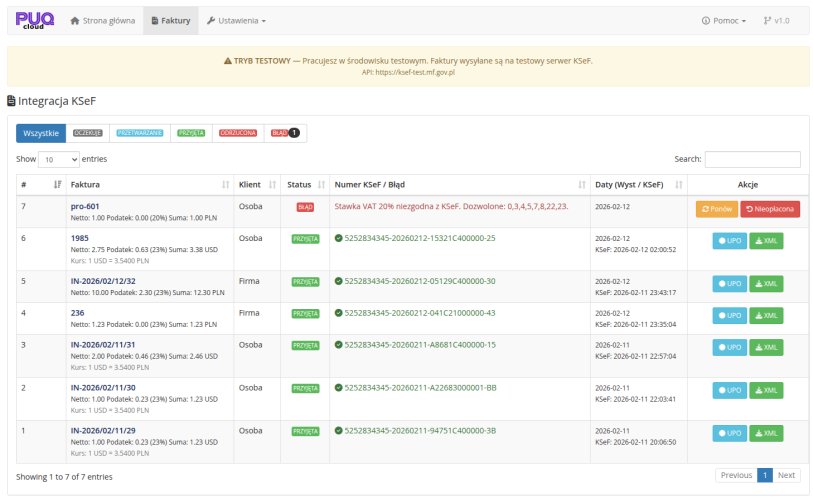Download UPO for invoice IN-2026/02/11/29

[730, 433]
